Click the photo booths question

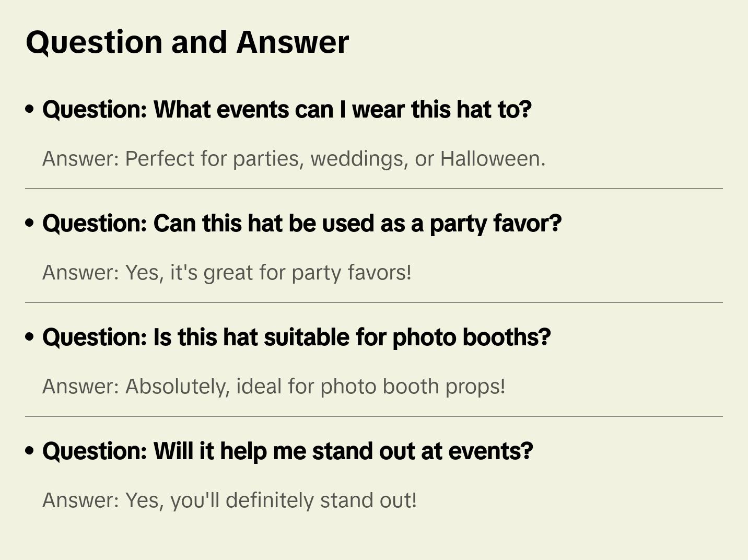point(296,337)
